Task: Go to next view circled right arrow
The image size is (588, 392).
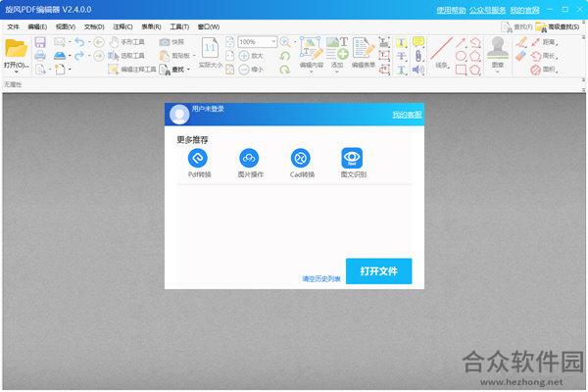Action: tap(99, 56)
